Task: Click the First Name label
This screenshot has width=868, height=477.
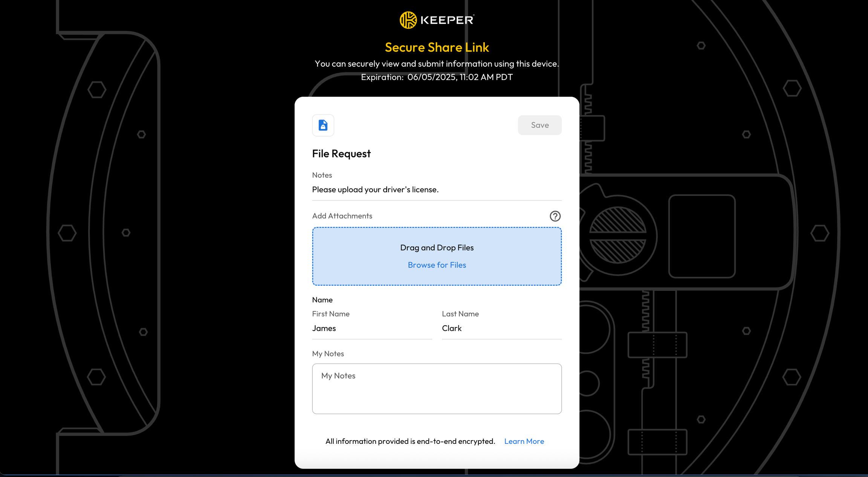Action: click(x=330, y=314)
